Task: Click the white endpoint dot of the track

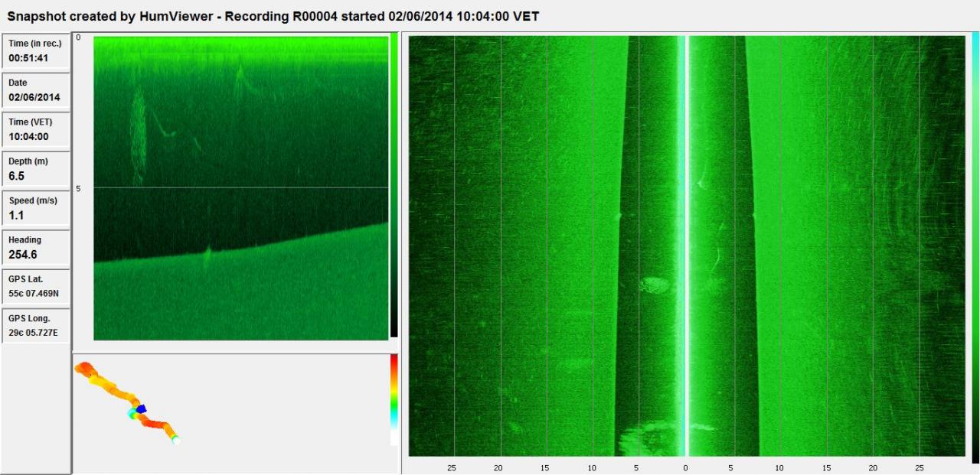Action: [176, 441]
